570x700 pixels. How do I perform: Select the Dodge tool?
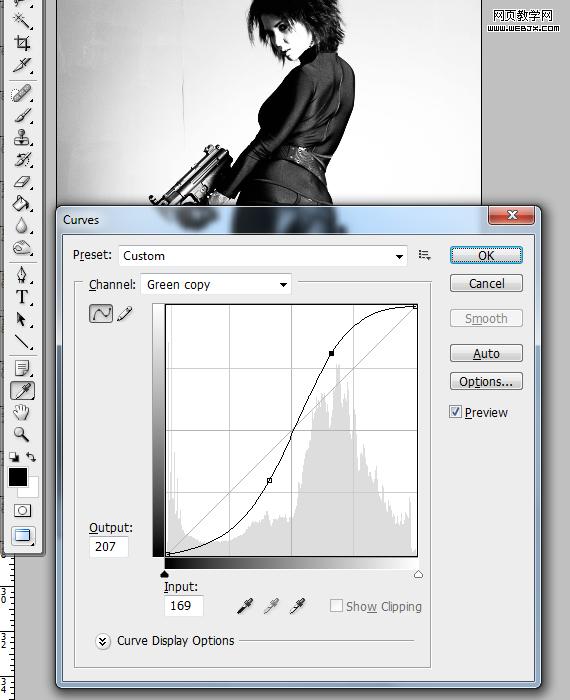21,247
